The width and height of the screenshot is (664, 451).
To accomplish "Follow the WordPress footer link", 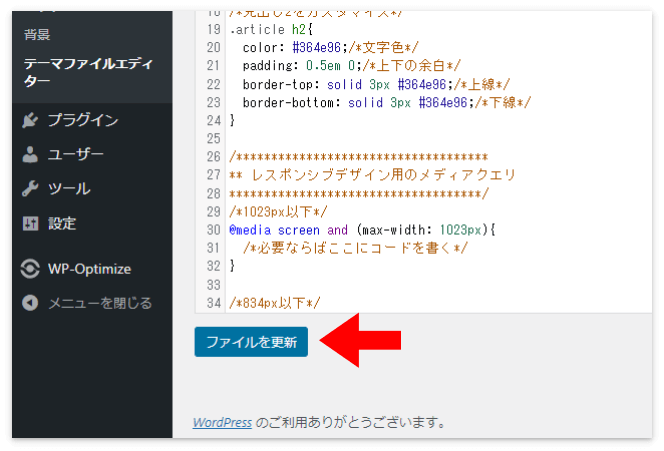I will tap(222, 422).
